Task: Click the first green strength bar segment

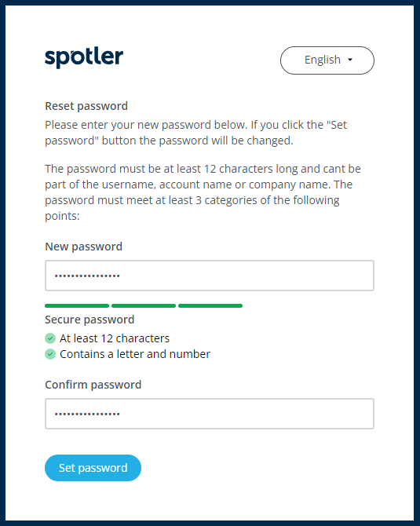Action: tap(77, 305)
